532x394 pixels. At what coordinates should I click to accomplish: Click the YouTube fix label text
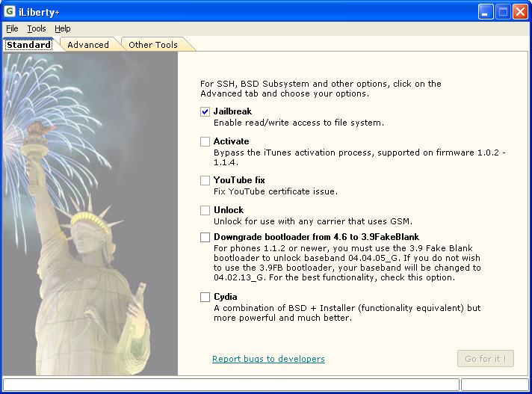point(239,180)
